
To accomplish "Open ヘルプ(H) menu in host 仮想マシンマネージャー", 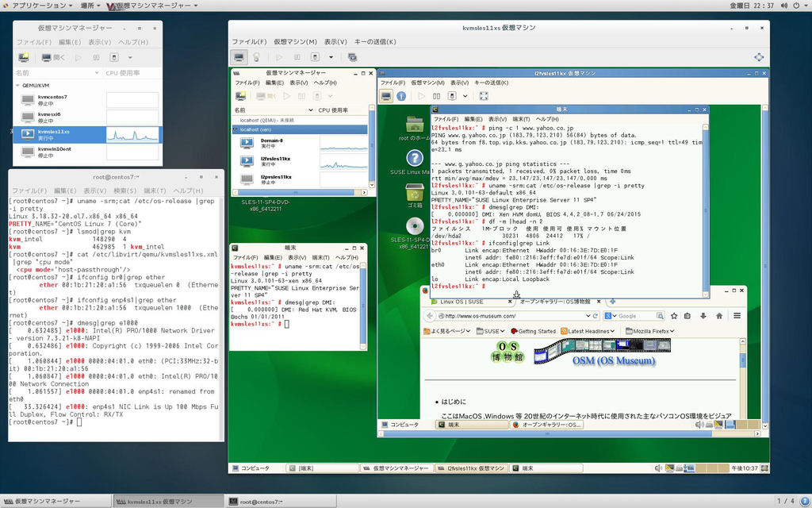I will pos(133,42).
